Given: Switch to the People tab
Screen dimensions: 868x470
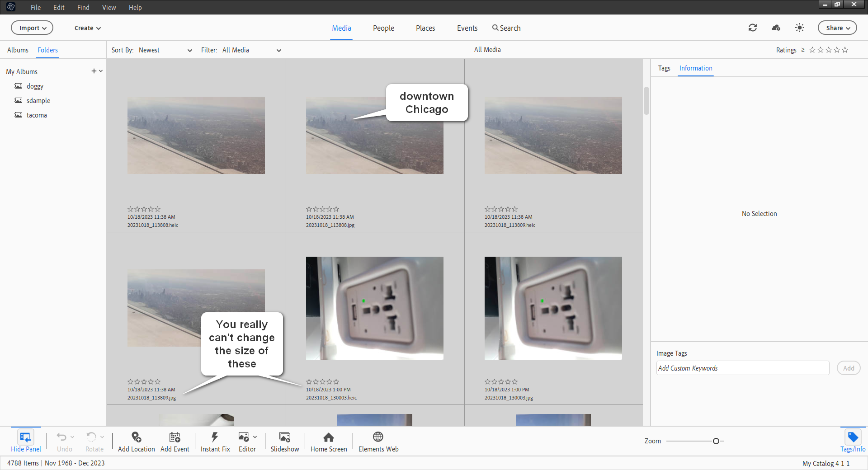Looking at the screenshot, I should click(x=383, y=28).
